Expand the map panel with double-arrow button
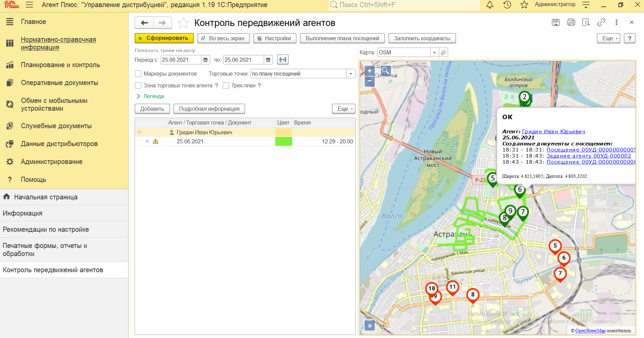Viewport: 644px width, 338px height. click(x=370, y=326)
